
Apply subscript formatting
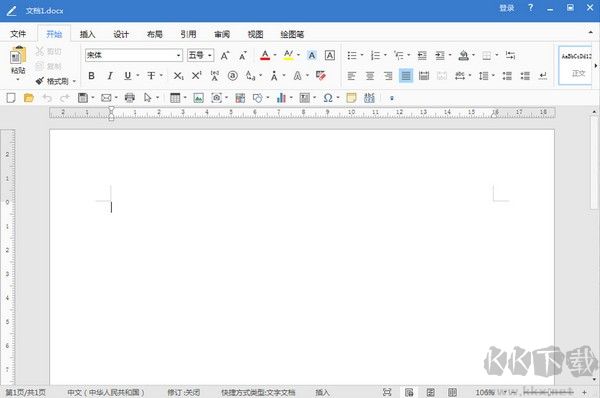[178, 76]
